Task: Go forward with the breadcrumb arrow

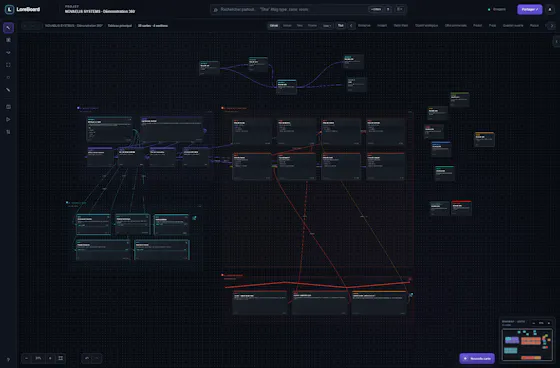Action: [x=35, y=26]
